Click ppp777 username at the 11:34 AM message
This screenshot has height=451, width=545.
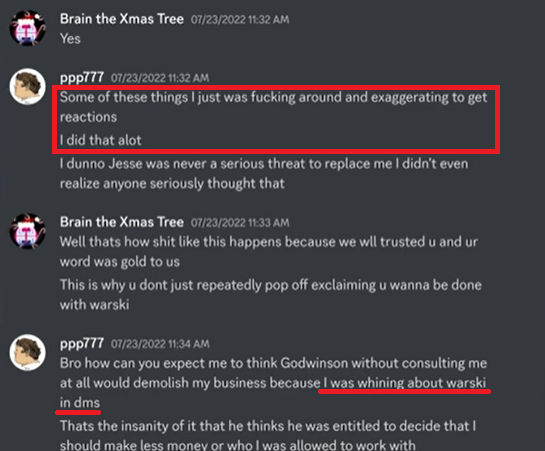(82, 343)
